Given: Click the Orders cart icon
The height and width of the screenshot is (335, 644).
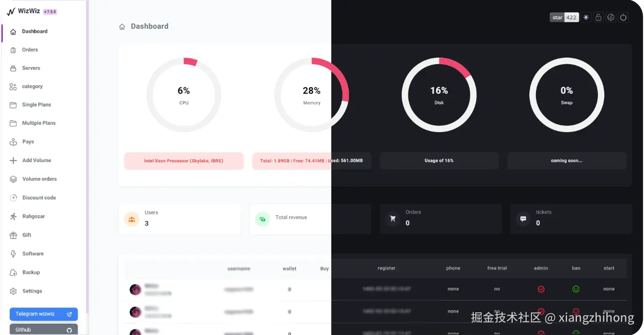Looking at the screenshot, I should (393, 219).
